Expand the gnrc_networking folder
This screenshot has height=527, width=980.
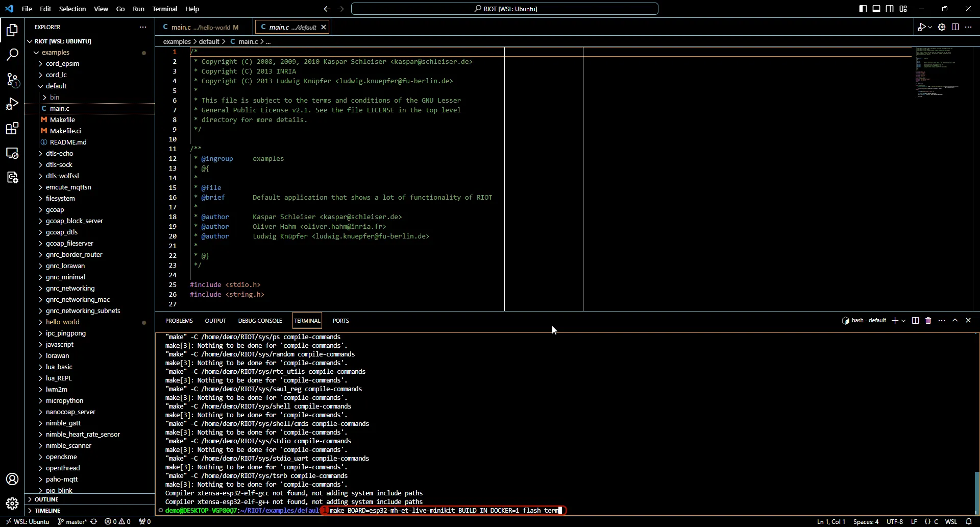point(70,288)
